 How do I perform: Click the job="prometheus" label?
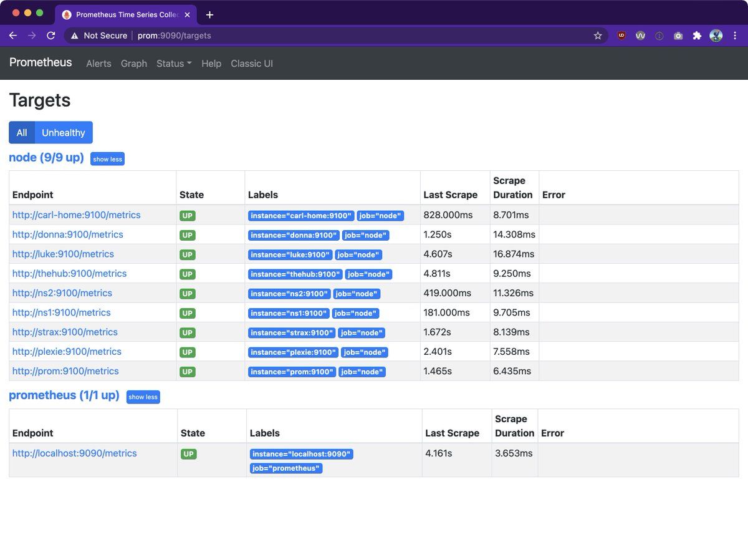click(x=286, y=468)
